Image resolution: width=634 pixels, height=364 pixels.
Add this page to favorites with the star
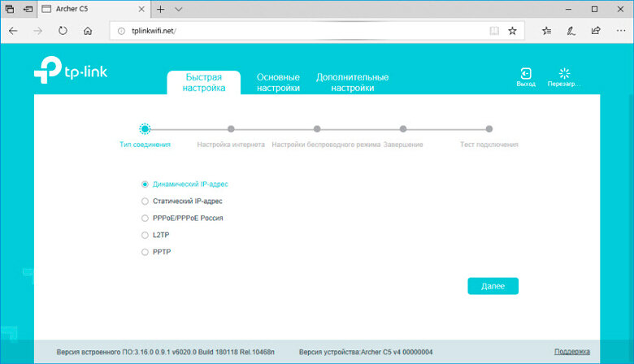(x=512, y=31)
